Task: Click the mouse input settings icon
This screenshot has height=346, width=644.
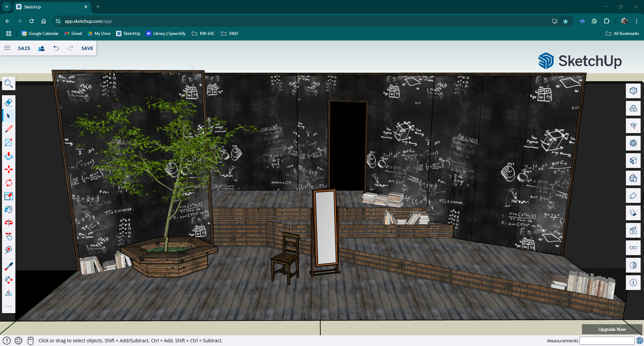Action: click(31, 341)
